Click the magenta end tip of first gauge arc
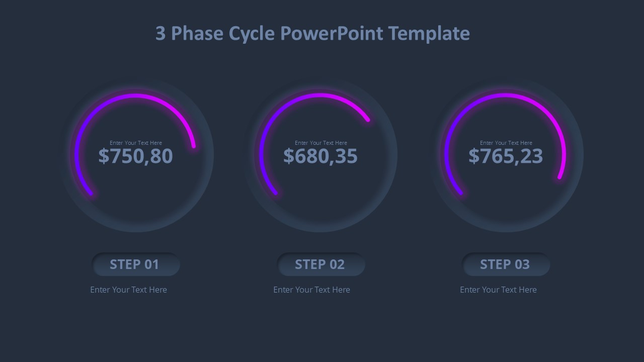 [x=194, y=146]
